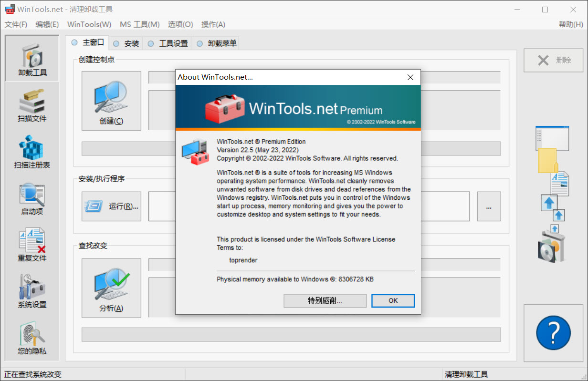Open the 您的隐私 privacy tool
The image size is (588, 381).
(x=32, y=339)
